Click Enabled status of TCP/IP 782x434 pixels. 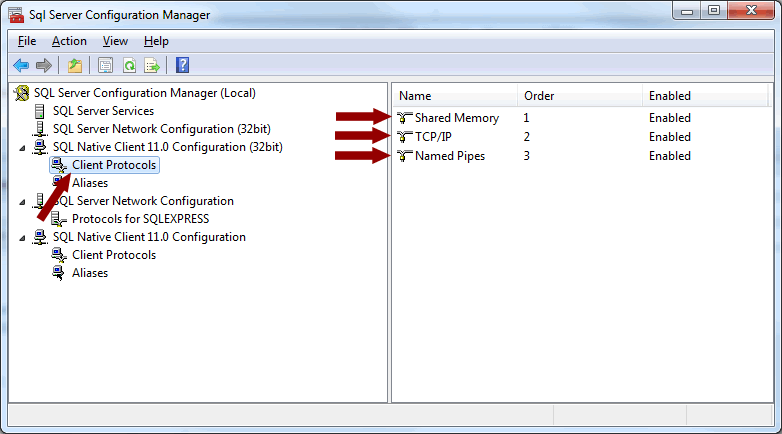click(670, 137)
